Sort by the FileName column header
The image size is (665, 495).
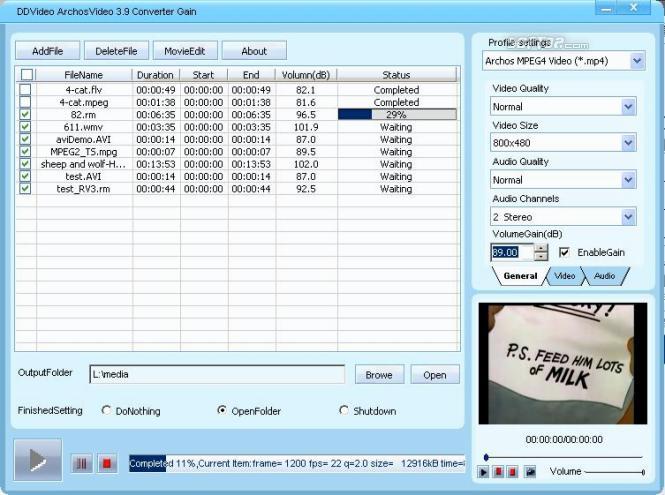pyautogui.click(x=84, y=75)
